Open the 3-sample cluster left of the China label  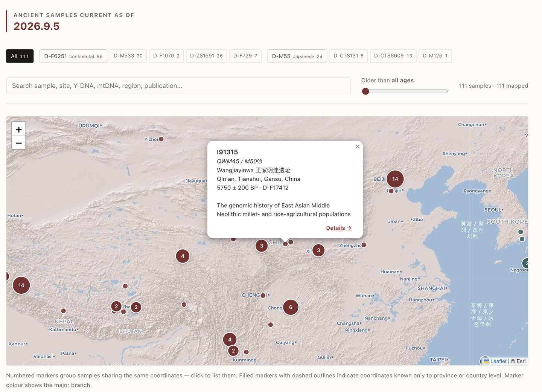point(262,246)
